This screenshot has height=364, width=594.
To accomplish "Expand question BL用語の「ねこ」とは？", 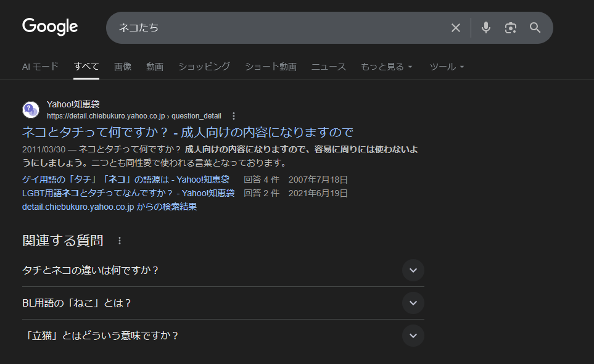I will [x=413, y=303].
